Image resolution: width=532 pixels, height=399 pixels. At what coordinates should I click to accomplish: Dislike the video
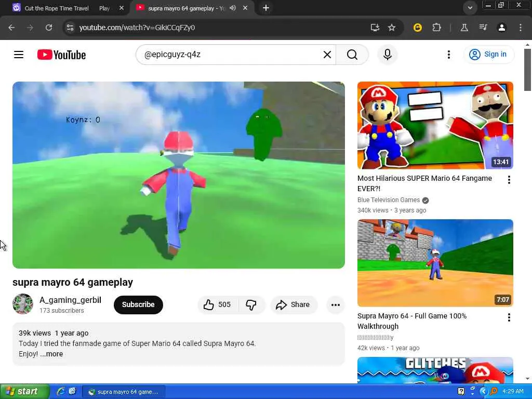(251, 304)
